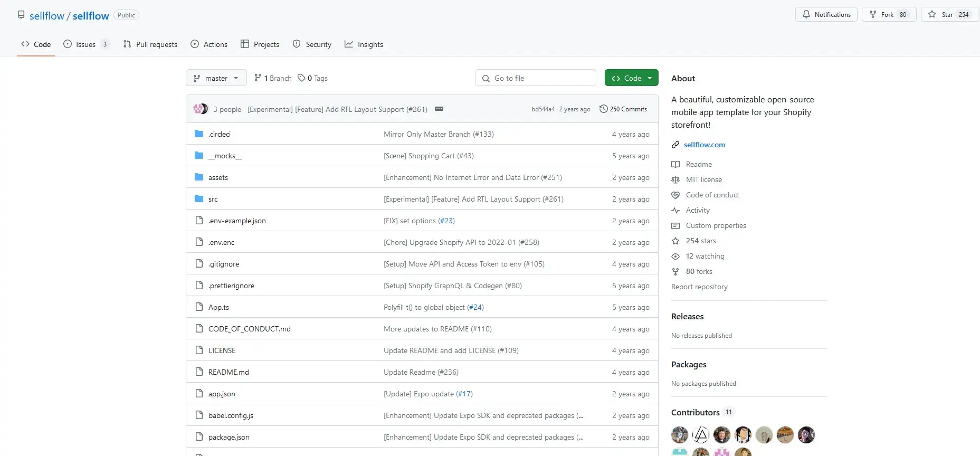Go to the Actions tab
Image resolution: width=980 pixels, height=456 pixels.
(209, 44)
